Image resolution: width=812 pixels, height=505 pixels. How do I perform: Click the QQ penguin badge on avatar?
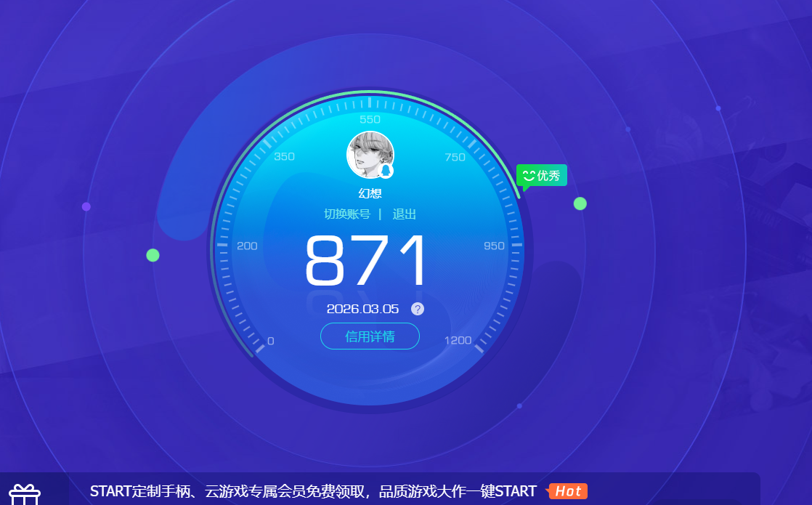pos(386,170)
